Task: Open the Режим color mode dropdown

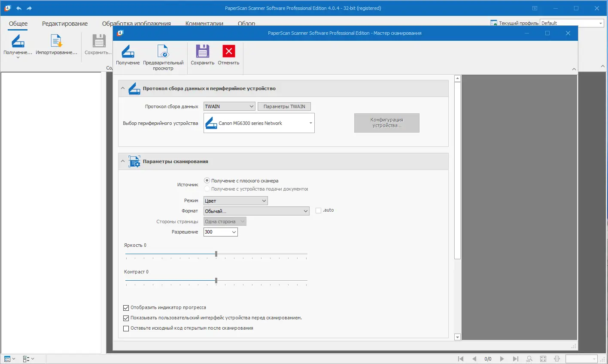Action: [236, 201]
